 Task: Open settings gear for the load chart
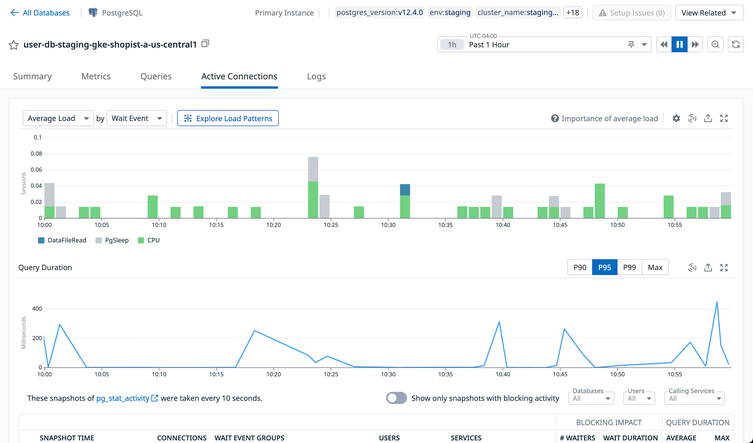pos(676,118)
